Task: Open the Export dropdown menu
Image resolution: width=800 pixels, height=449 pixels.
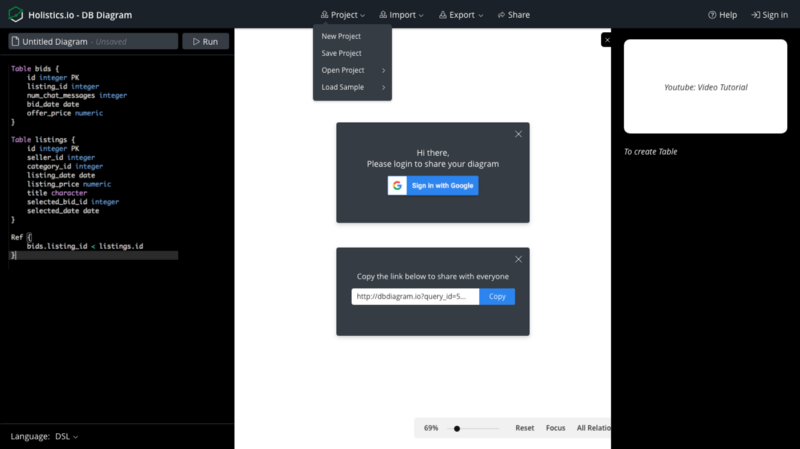Action: pos(461,15)
